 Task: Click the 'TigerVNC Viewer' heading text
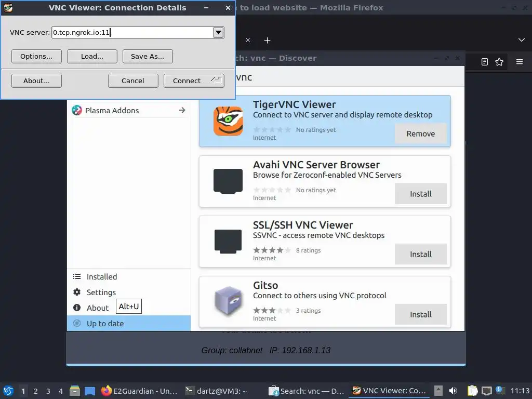point(294,104)
